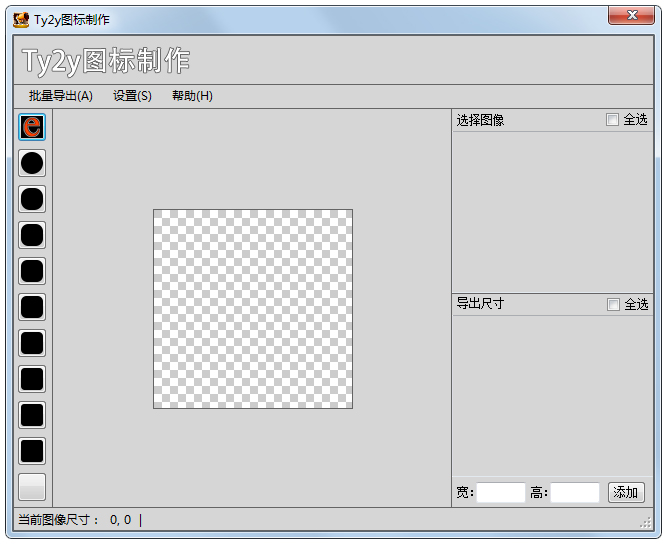
Task: Tick 全选 checkbox beside 导出尺寸
Action: point(613,305)
